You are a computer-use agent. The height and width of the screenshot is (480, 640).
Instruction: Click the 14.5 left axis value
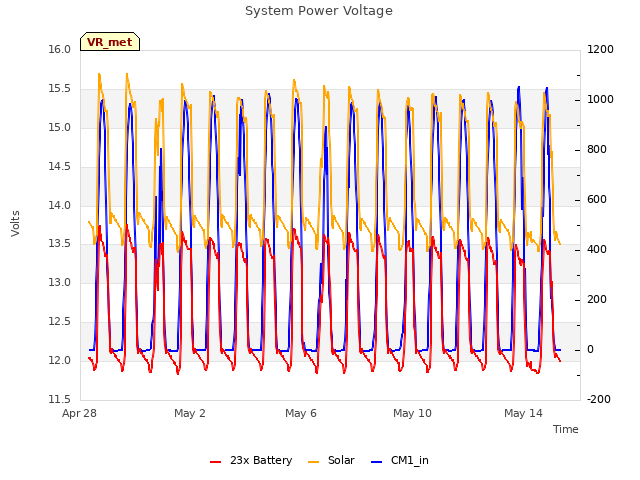click(60, 166)
